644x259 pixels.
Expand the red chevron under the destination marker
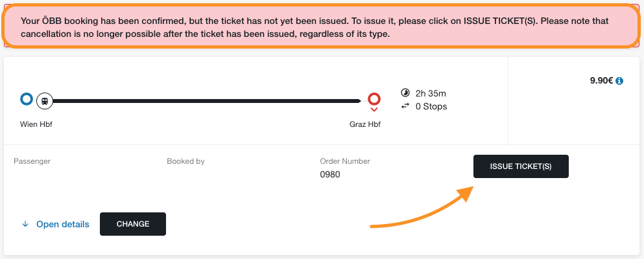click(374, 110)
